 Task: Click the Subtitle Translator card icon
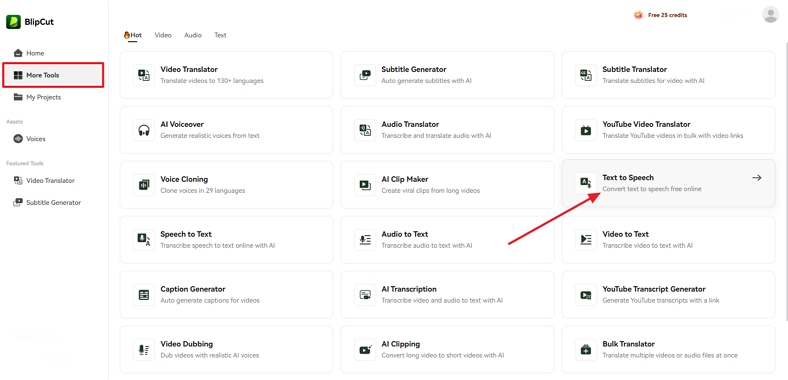586,75
